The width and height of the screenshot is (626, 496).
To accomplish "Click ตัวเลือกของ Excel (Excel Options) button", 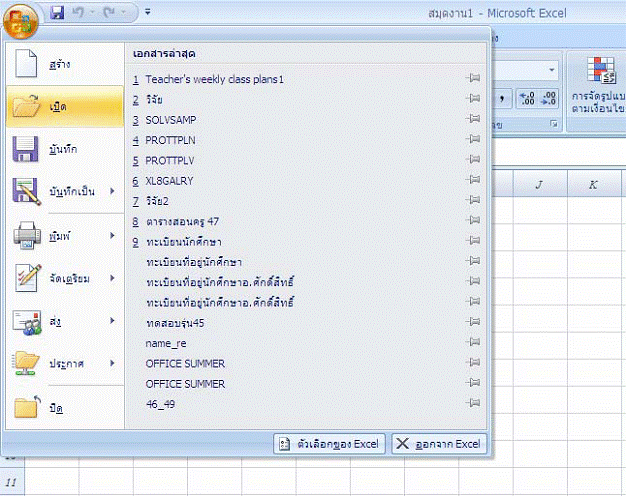I will tap(329, 444).
